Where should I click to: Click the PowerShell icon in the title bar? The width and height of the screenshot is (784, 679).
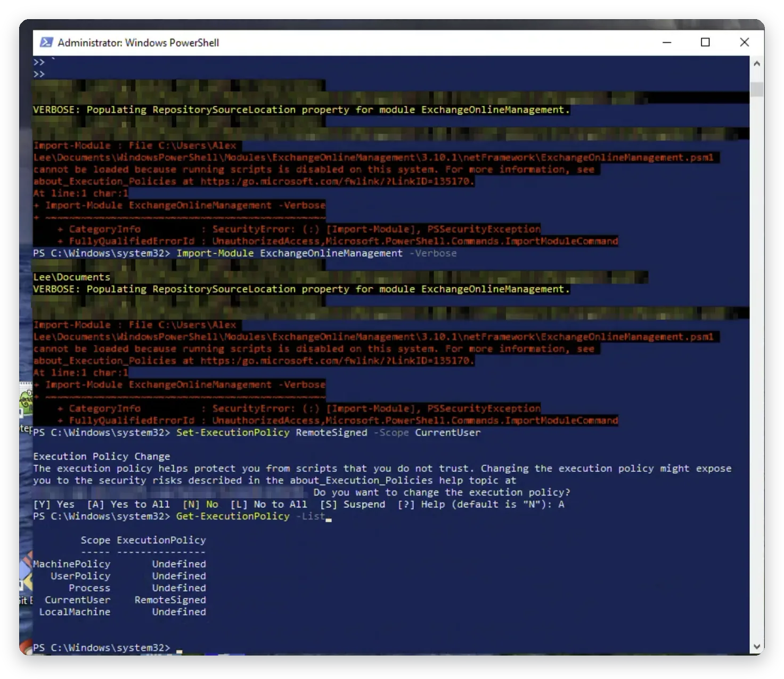point(46,42)
